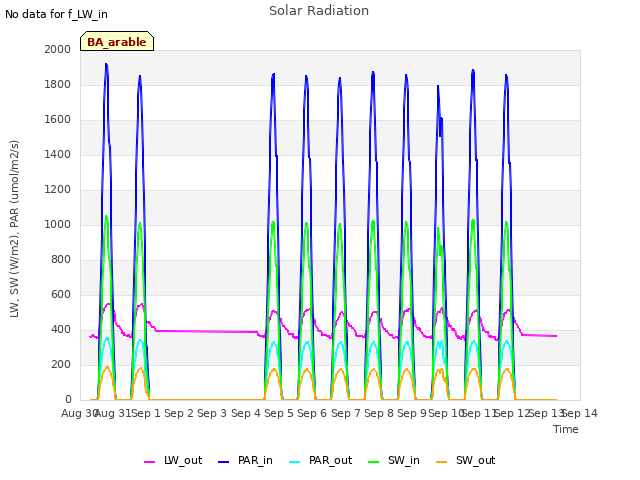The width and height of the screenshot is (640, 480).
Task: Click the 1000 y-axis tick label
Action: pyautogui.click(x=58, y=224)
